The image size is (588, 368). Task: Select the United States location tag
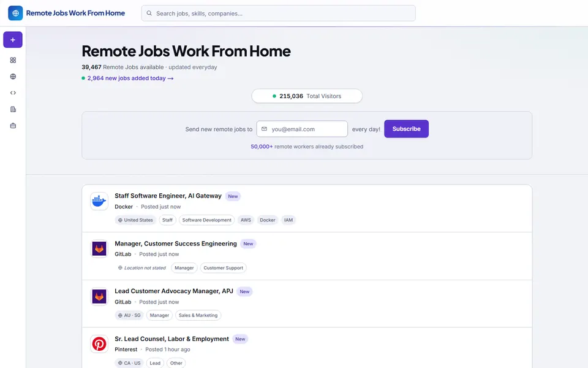[135, 220]
